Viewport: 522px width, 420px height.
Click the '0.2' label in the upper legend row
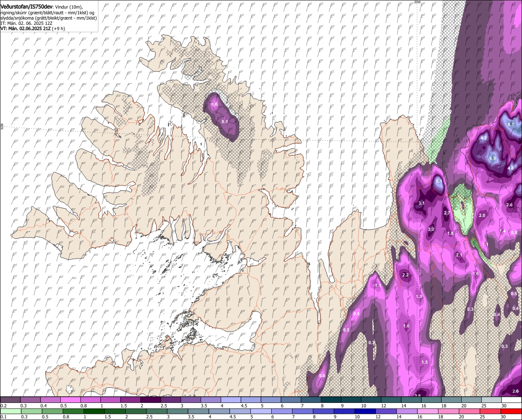(x=3, y=406)
